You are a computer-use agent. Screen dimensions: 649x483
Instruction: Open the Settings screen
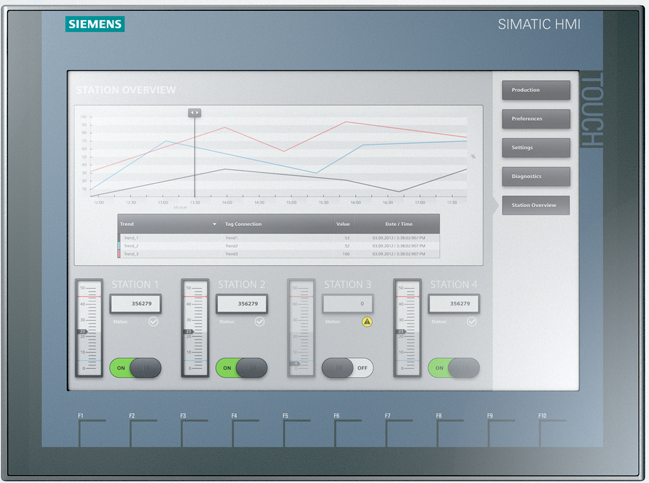[x=536, y=148]
